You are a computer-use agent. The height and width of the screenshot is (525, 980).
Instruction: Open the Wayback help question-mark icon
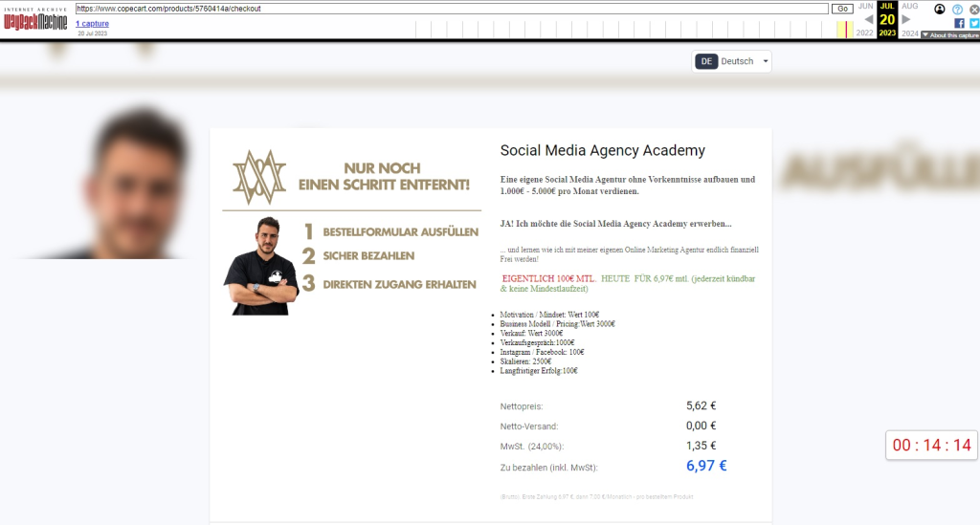pyautogui.click(x=957, y=10)
